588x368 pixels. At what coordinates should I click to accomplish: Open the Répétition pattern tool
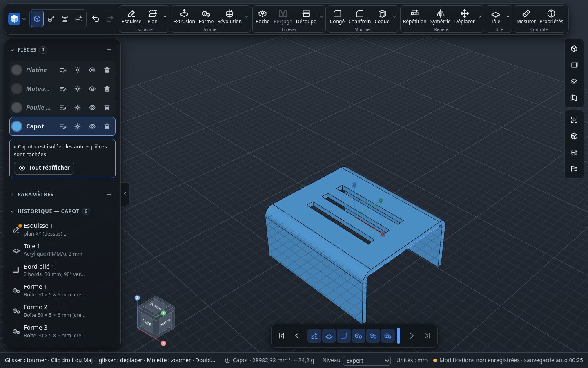click(414, 17)
